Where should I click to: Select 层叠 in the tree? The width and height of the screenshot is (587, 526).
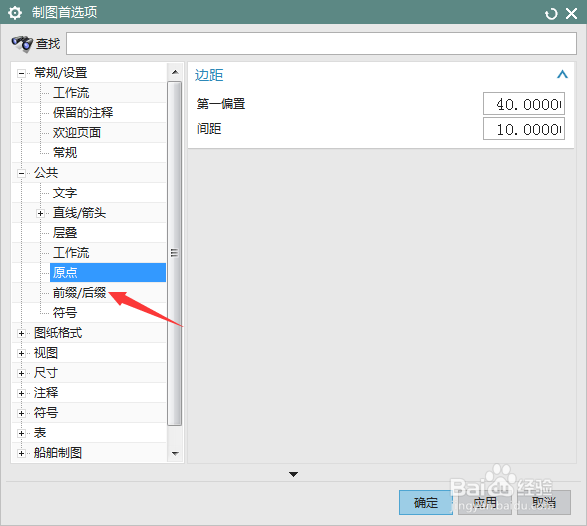coord(65,233)
